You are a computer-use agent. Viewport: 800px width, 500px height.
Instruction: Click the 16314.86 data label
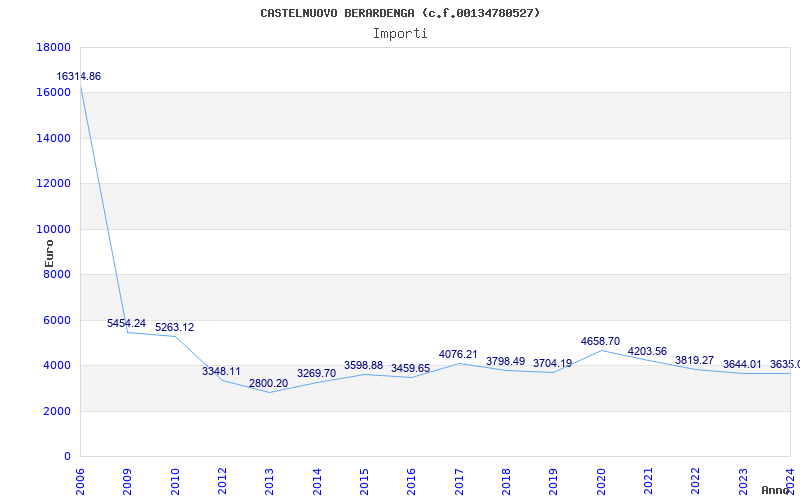[x=79, y=77]
